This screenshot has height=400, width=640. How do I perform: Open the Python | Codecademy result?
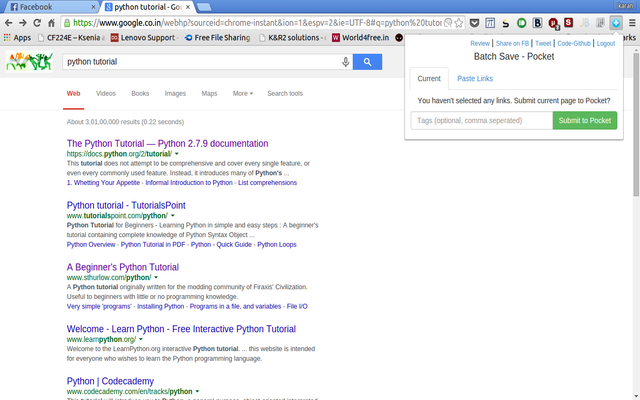(x=110, y=381)
